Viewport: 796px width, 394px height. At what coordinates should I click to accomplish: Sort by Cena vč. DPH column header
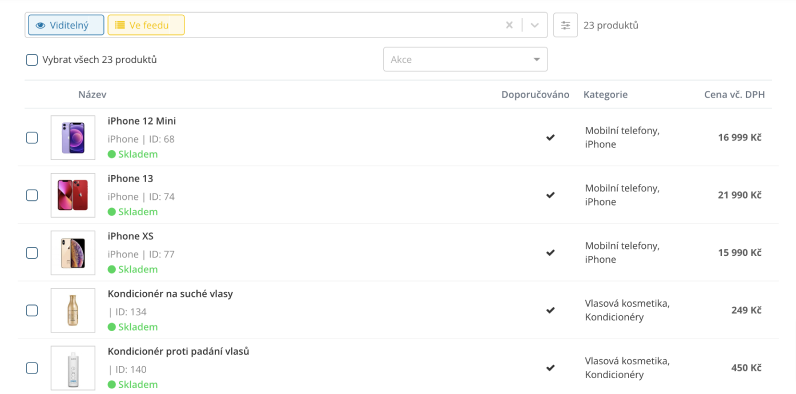tap(734, 94)
